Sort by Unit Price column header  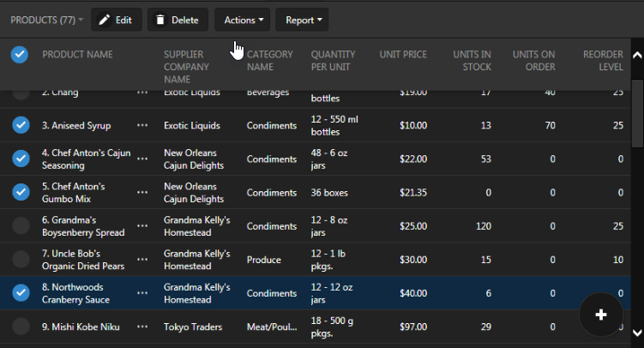click(403, 55)
